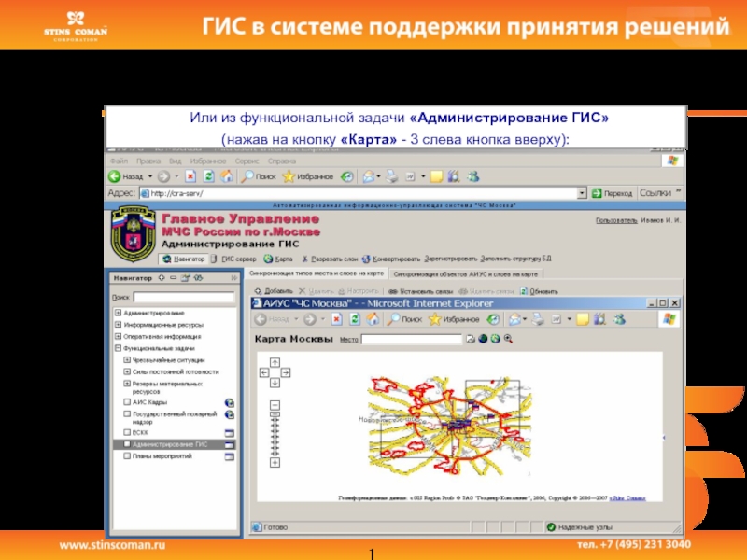Click the Установить связи button
Image resolution: width=747 pixels, height=560 pixels.
click(x=423, y=291)
